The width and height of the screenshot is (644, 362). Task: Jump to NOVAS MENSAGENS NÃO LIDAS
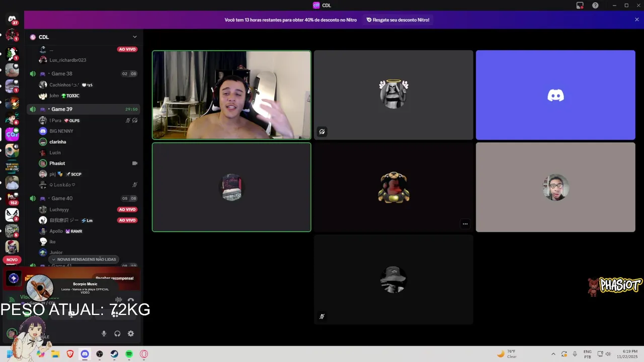84,259
